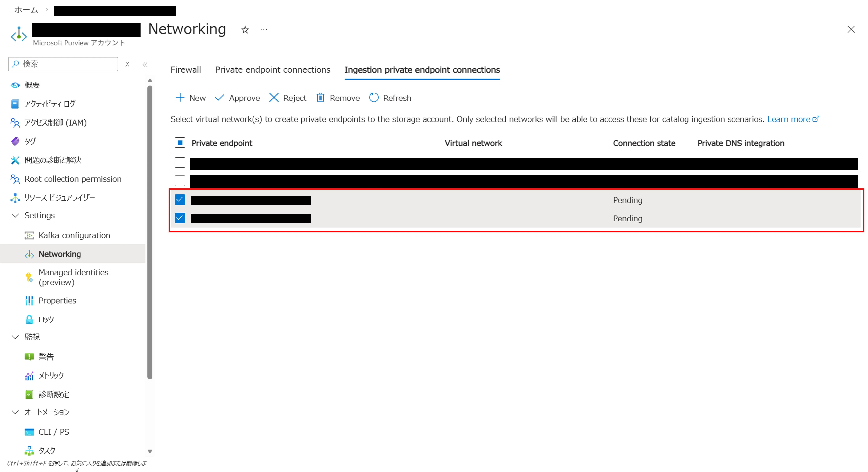Screen dimensions: 868x472
Task: Click the New button
Action: [x=191, y=98]
